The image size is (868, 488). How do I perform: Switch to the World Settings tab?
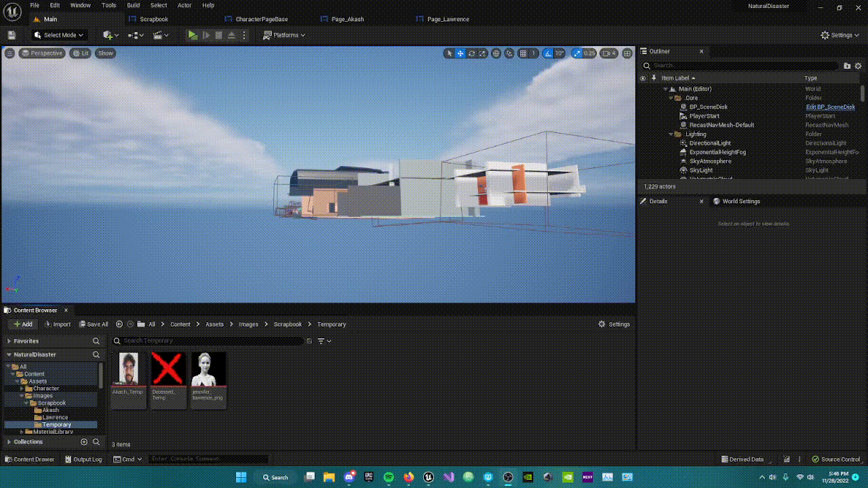click(741, 201)
